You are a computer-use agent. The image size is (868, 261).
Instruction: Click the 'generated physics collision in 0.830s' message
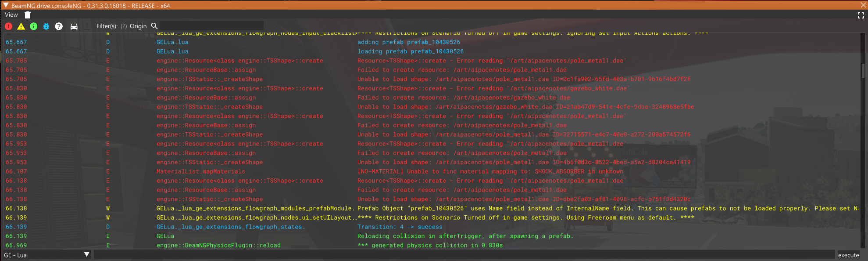point(430,245)
